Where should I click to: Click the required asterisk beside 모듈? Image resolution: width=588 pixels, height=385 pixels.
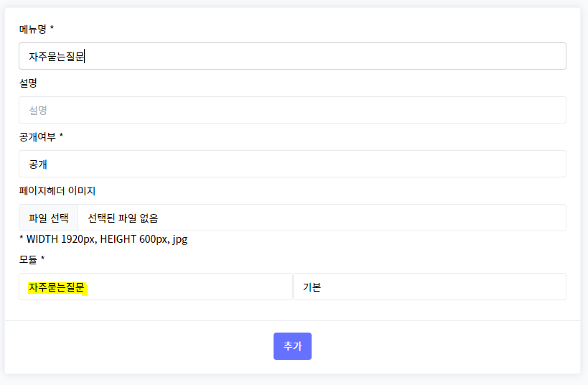[x=42, y=258]
